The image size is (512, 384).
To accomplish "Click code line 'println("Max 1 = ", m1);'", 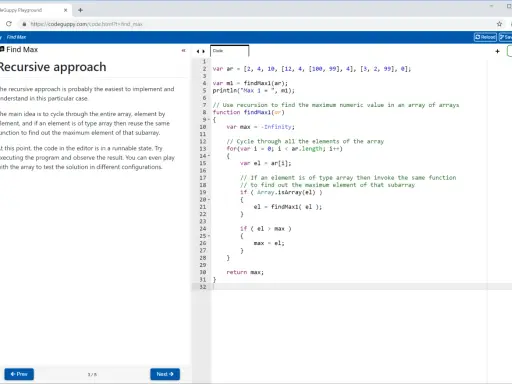I will [x=254, y=91].
